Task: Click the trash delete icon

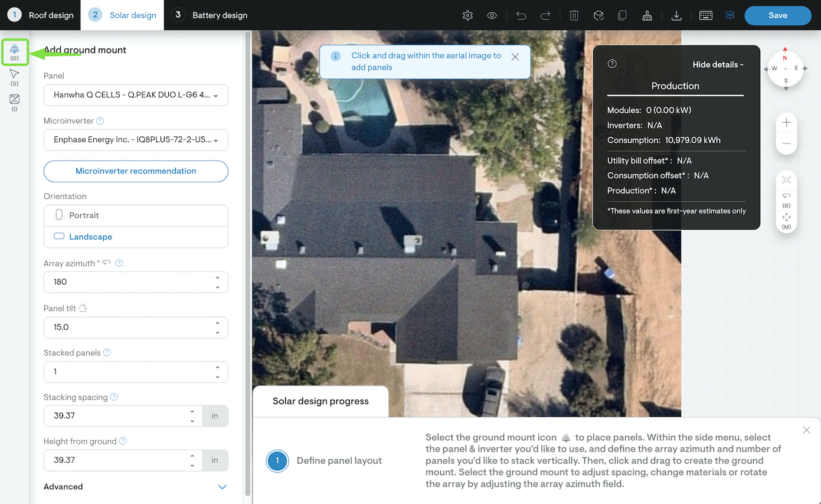Action: click(574, 16)
